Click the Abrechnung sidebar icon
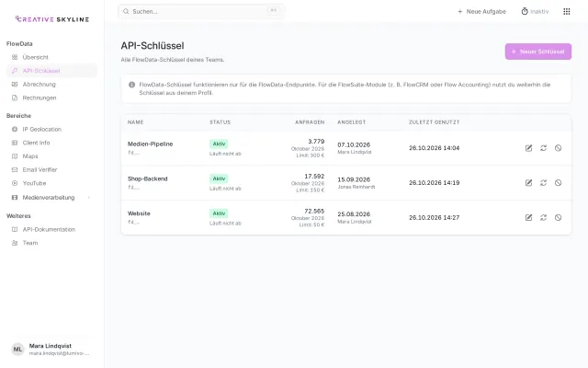The height and width of the screenshot is (368, 588). [15, 84]
